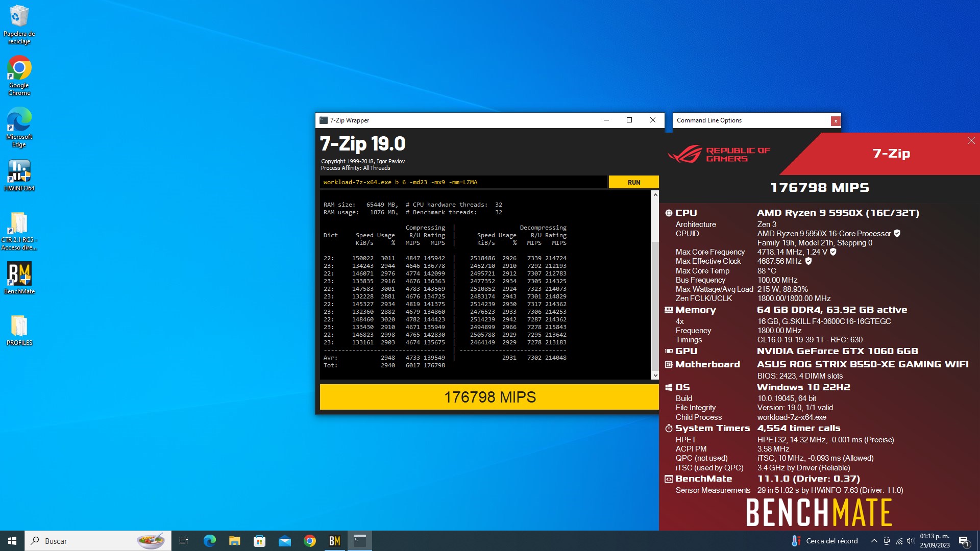Image resolution: width=980 pixels, height=551 pixels.
Task: Click the Motherboard section icon
Action: point(669,364)
